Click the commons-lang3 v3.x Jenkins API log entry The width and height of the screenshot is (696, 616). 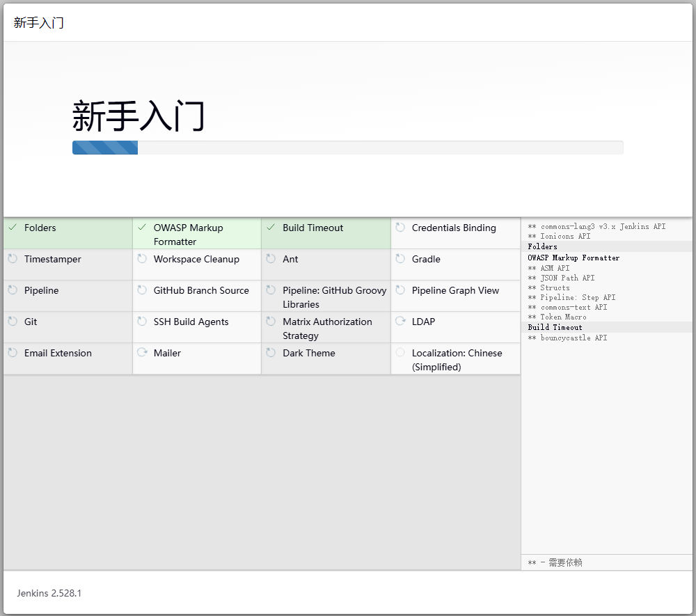(596, 226)
